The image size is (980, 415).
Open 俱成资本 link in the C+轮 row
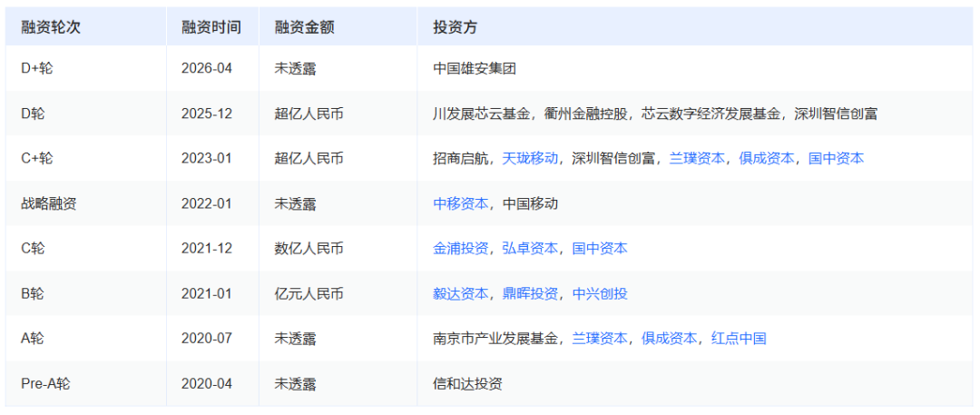tap(766, 158)
